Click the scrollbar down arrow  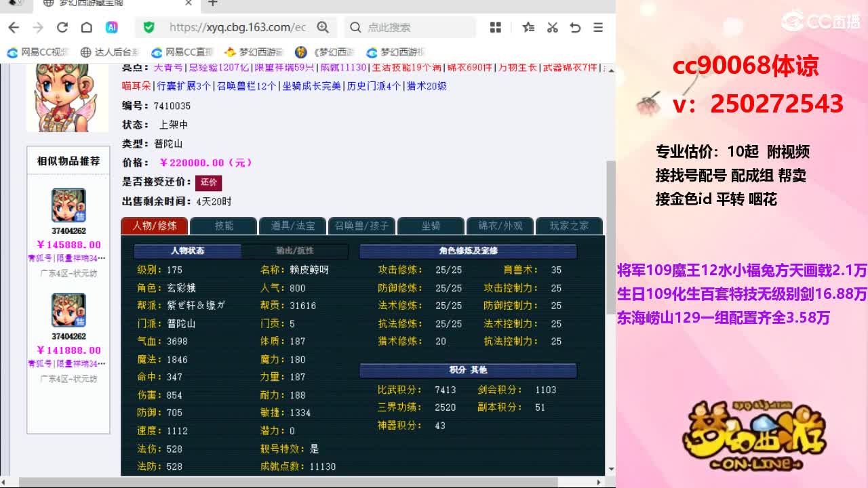point(610,468)
